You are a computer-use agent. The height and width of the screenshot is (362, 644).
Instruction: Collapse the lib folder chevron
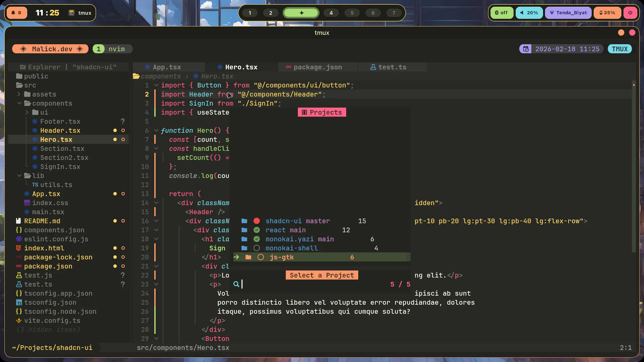[x=19, y=176]
